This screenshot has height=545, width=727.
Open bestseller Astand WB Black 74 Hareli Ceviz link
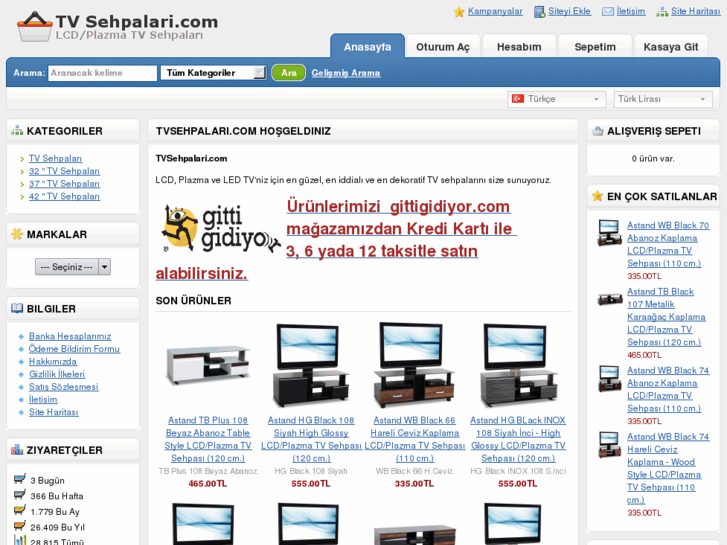point(668,468)
